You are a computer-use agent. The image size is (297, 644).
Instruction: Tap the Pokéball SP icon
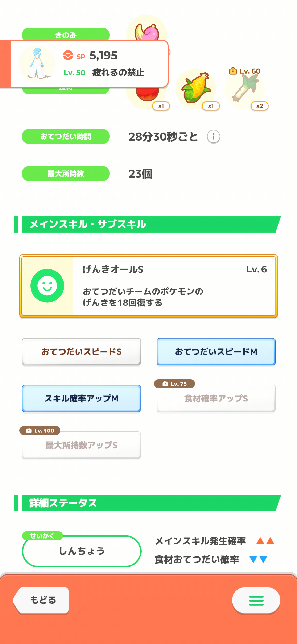[68, 55]
